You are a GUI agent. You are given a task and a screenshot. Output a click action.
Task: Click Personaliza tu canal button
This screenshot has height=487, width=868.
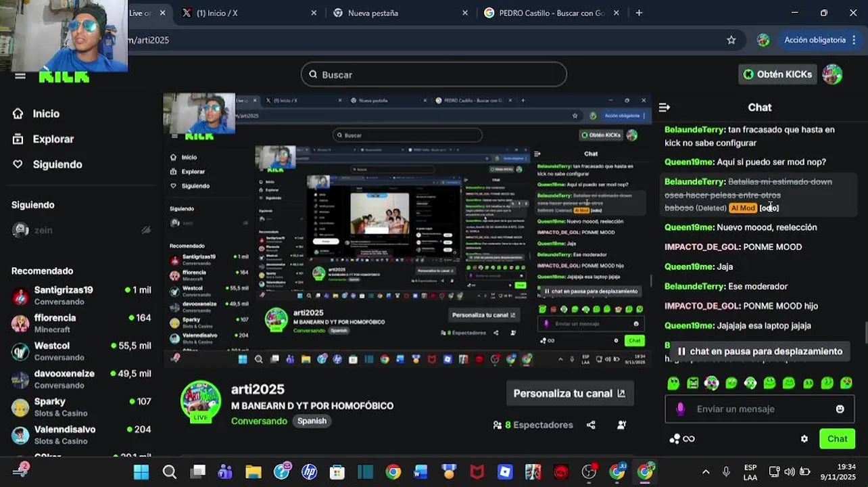[x=569, y=393]
